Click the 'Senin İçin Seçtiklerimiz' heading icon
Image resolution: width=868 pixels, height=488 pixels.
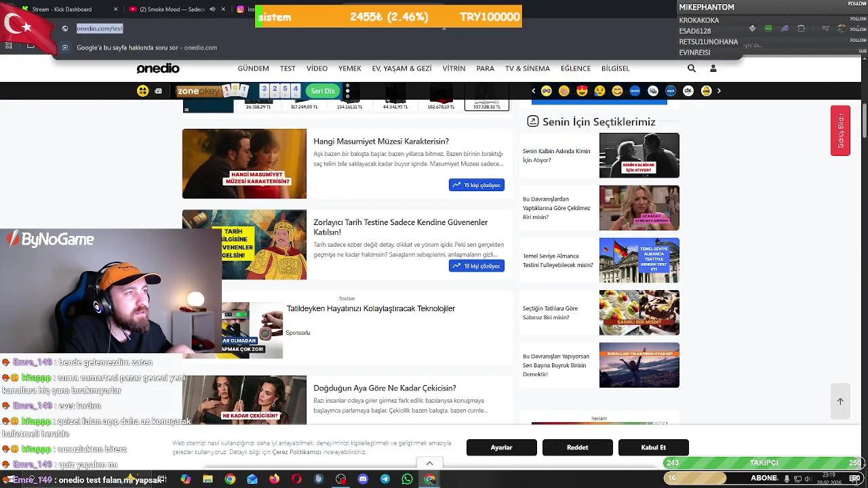533,121
